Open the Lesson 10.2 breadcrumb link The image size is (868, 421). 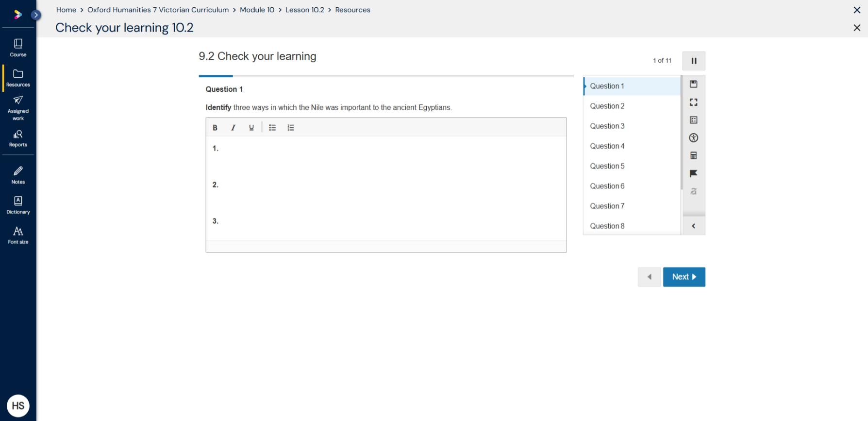click(304, 10)
